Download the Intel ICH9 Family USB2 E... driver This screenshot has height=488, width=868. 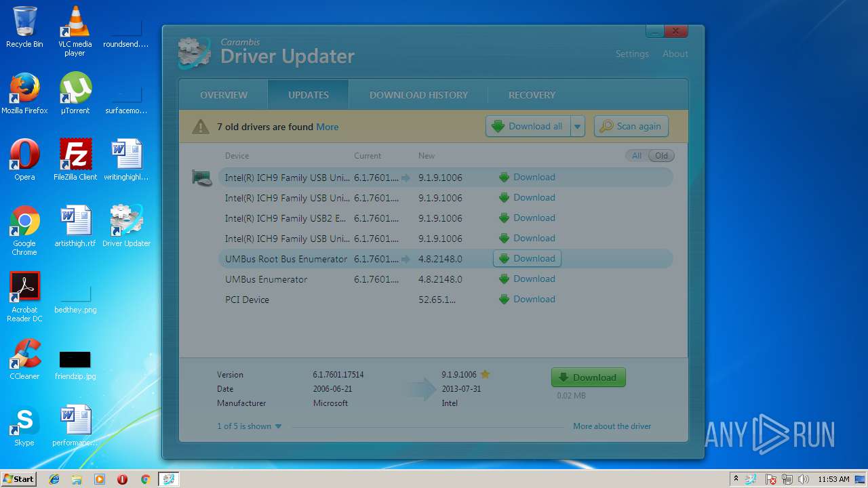(x=527, y=218)
